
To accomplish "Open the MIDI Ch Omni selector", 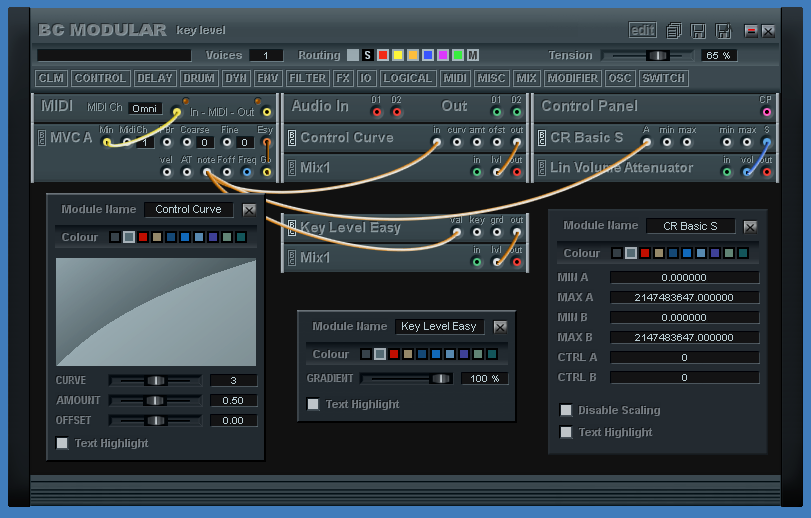I will pyautogui.click(x=144, y=108).
